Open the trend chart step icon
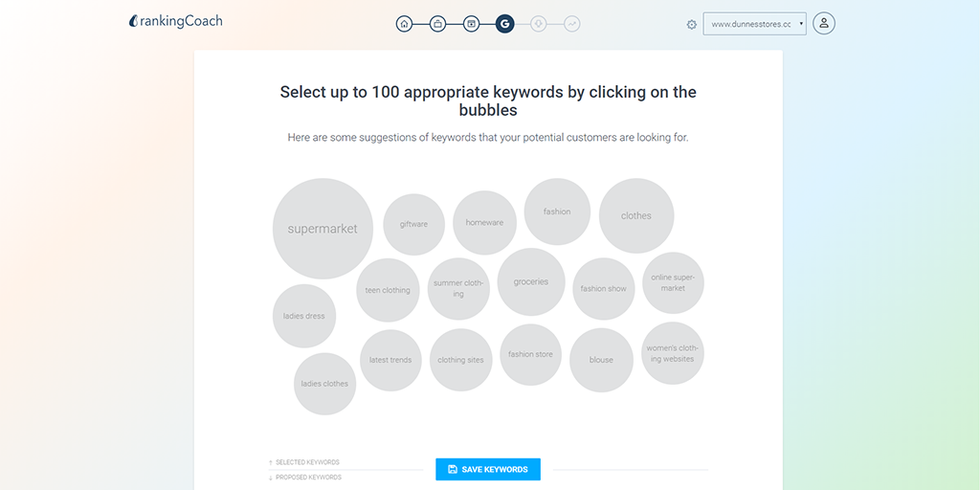 (571, 24)
